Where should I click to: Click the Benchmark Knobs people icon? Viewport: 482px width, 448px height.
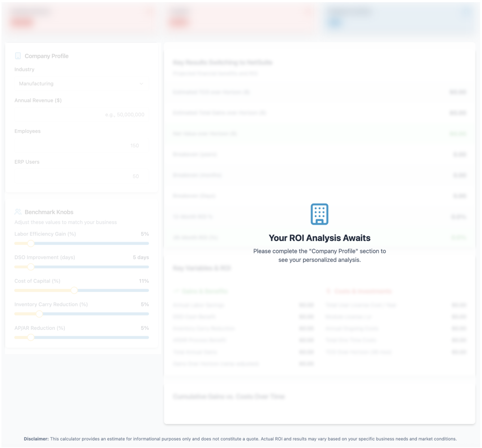[x=18, y=212]
